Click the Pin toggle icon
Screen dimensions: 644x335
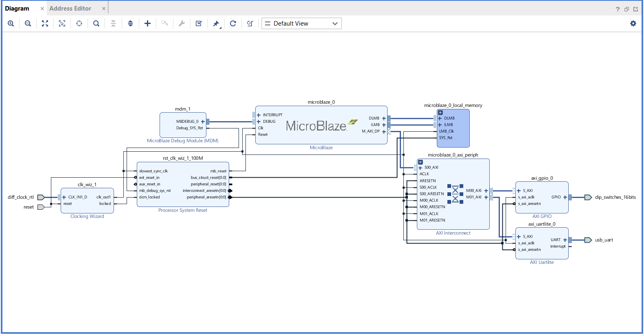[216, 24]
